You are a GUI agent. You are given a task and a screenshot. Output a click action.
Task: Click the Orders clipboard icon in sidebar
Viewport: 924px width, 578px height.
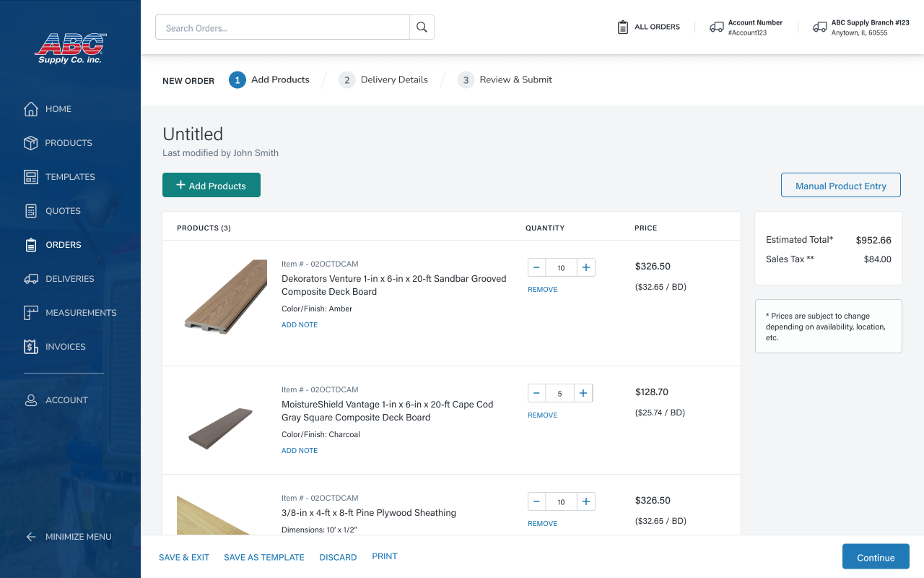point(30,245)
